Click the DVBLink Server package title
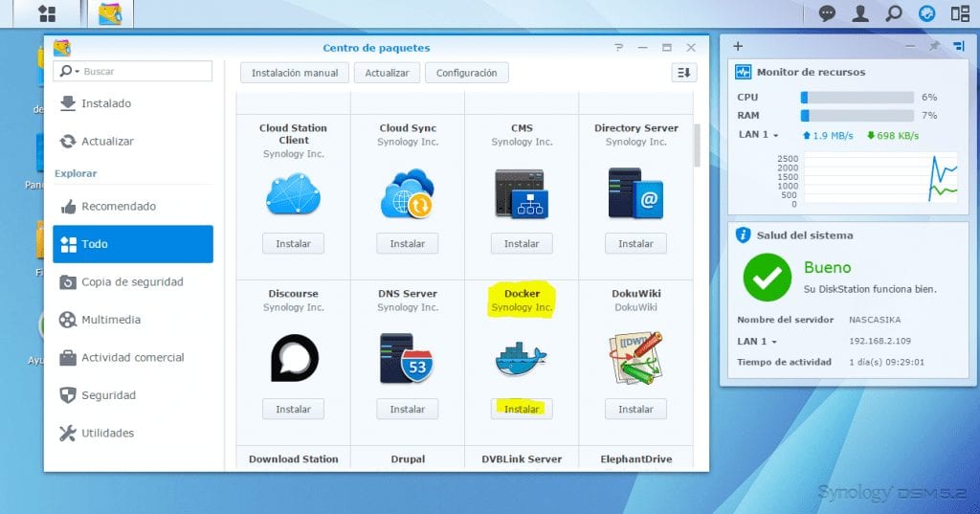This screenshot has width=980, height=514. coord(522,459)
